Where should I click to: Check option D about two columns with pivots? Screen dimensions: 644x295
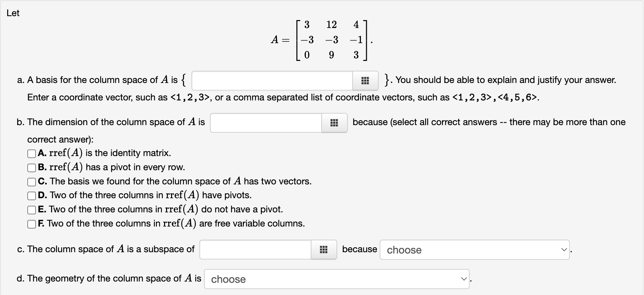click(32, 195)
